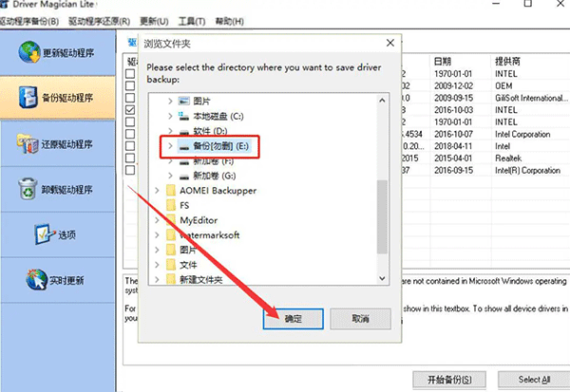570x392 pixels.
Task: Click the Live Update (实时更新) sidebar icon
Action: pyautogui.click(x=37, y=279)
